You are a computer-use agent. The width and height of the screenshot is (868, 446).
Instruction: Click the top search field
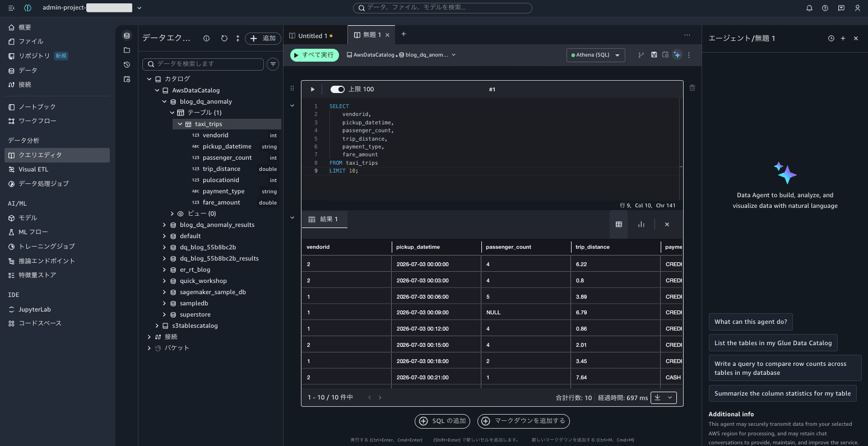click(x=443, y=8)
